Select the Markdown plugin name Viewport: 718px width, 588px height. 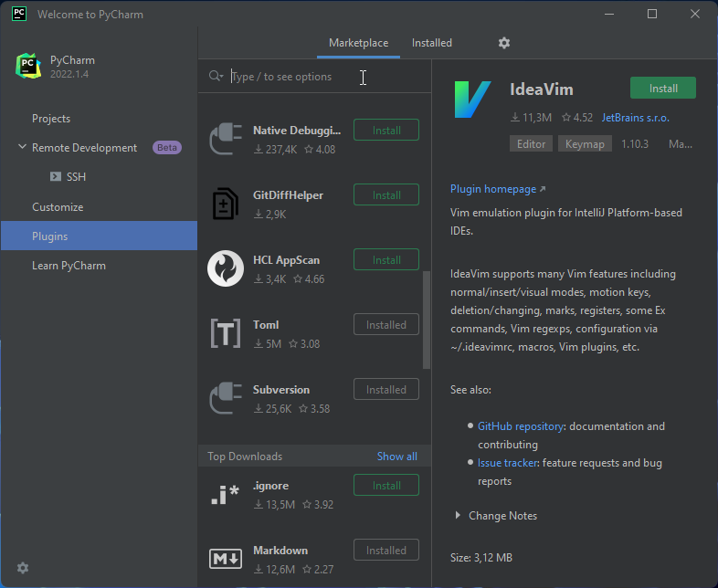coord(280,551)
